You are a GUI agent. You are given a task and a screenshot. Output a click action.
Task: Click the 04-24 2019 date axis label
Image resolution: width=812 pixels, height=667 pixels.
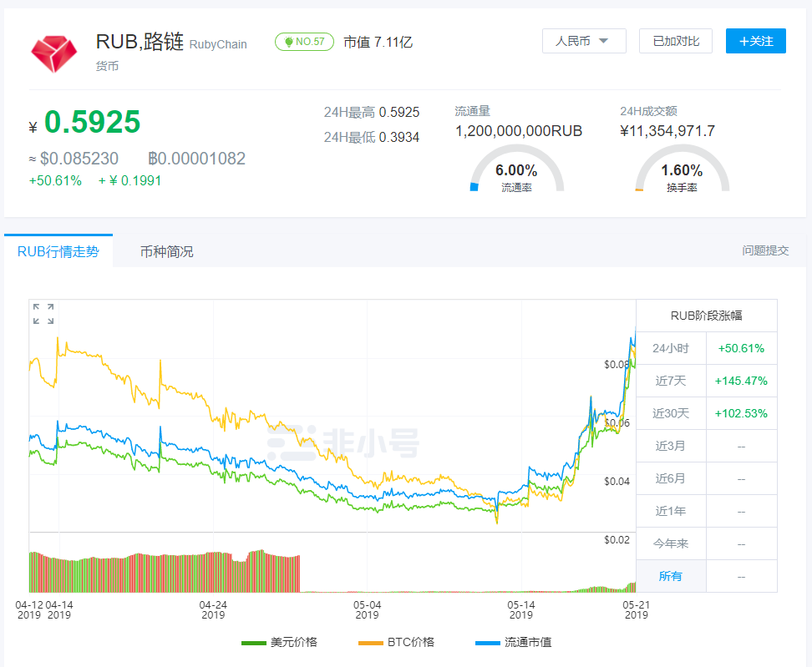(213, 610)
